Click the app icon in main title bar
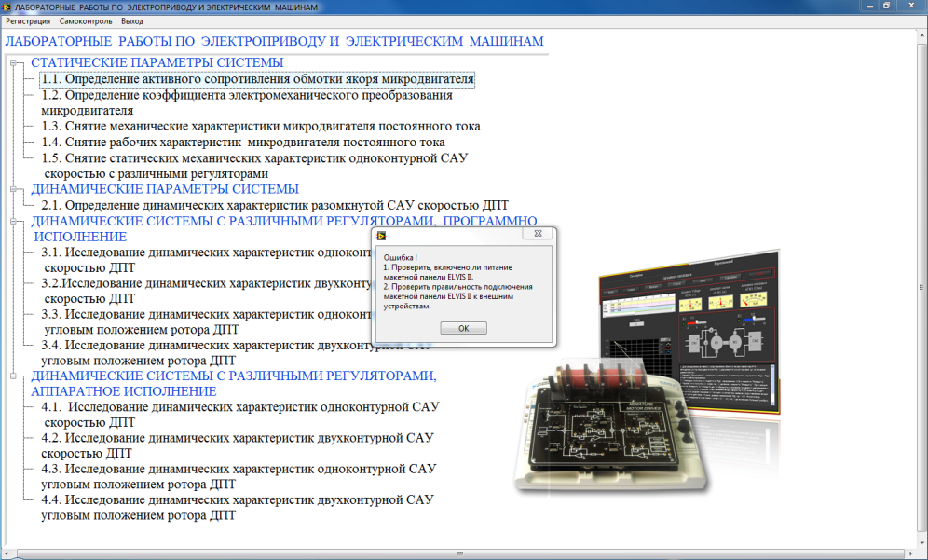 7,7
